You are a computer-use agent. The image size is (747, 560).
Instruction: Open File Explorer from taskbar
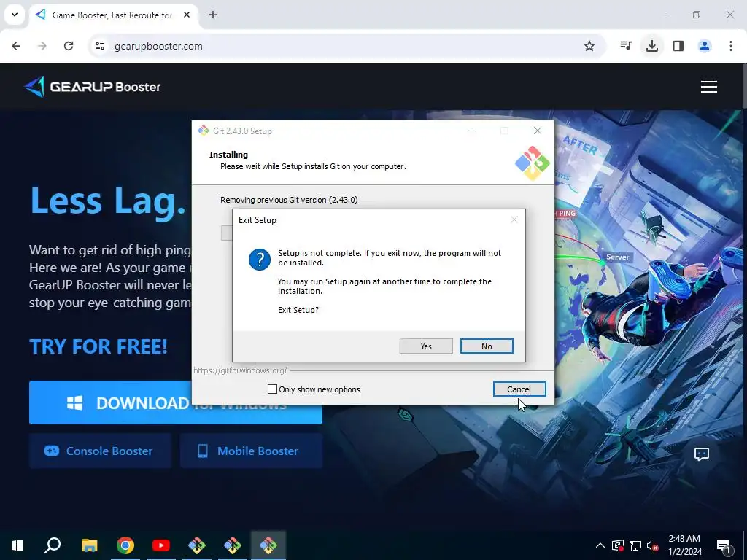[x=89, y=545]
